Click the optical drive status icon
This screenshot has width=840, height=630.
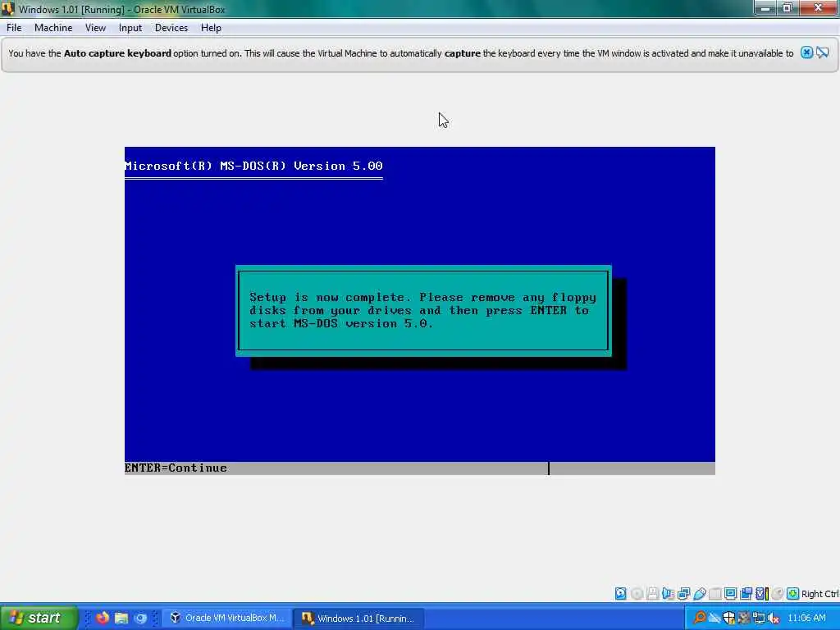(637, 594)
